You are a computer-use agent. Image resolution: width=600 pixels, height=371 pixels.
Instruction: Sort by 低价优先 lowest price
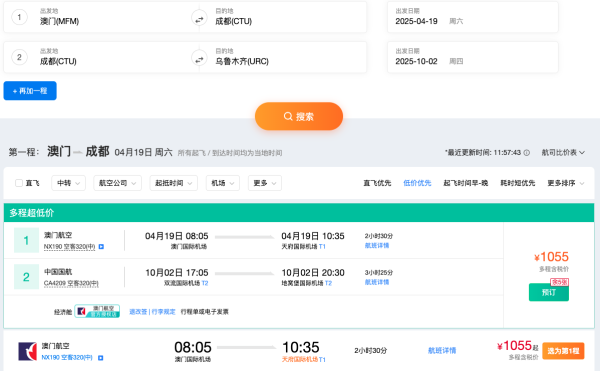417,183
